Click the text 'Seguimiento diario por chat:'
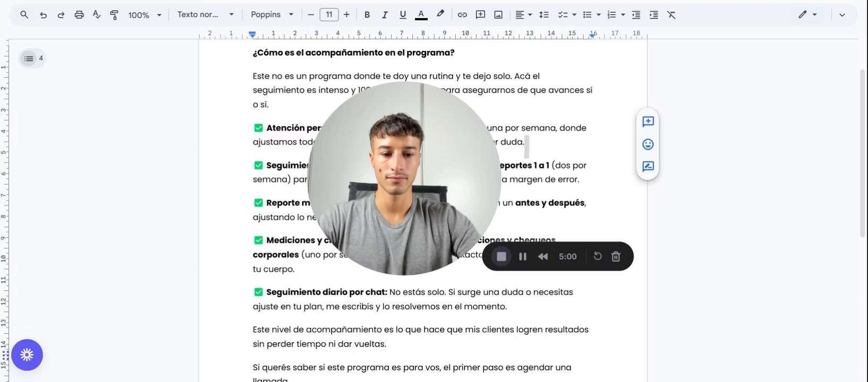The width and height of the screenshot is (868, 382). click(327, 292)
